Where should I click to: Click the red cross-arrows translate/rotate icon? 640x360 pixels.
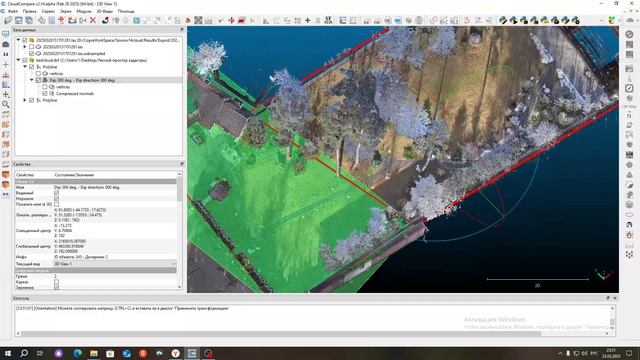231,20
